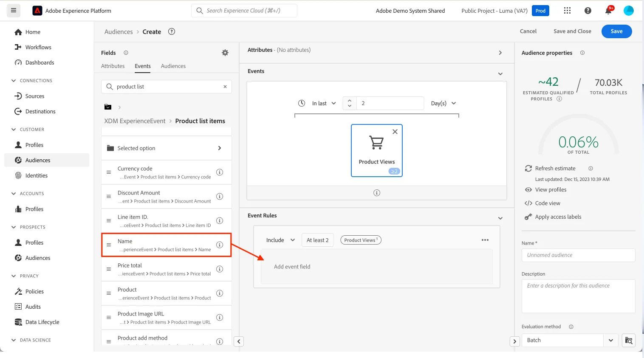Open the Include dropdown

(x=280, y=240)
